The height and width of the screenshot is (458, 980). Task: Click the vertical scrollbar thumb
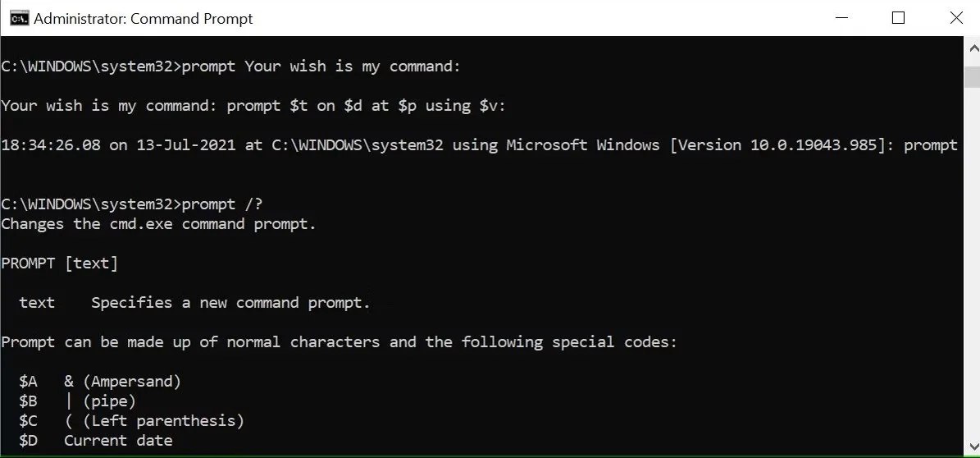coord(973,76)
